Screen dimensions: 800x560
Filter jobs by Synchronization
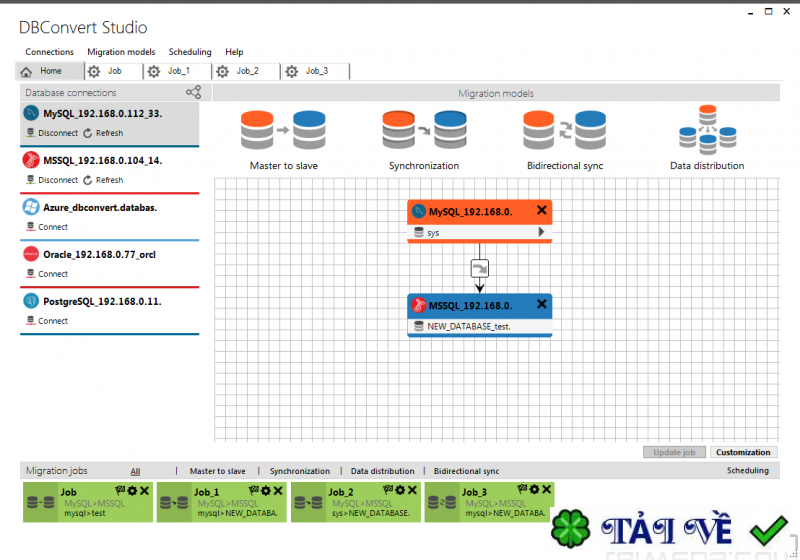point(299,471)
